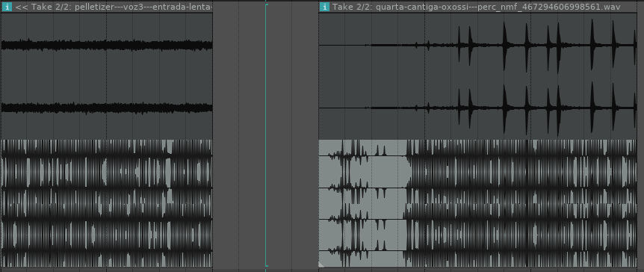Click the bottom bracket of the teal cursor
This screenshot has width=644, height=272.
tap(267, 266)
